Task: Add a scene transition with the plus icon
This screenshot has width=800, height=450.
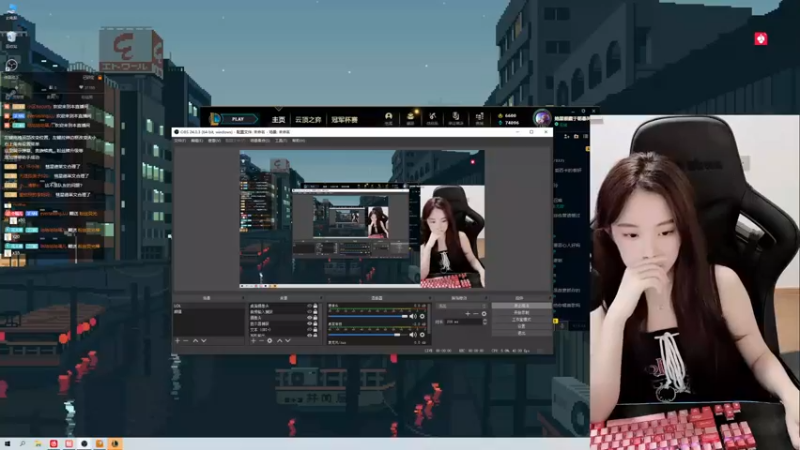Action: [468, 314]
